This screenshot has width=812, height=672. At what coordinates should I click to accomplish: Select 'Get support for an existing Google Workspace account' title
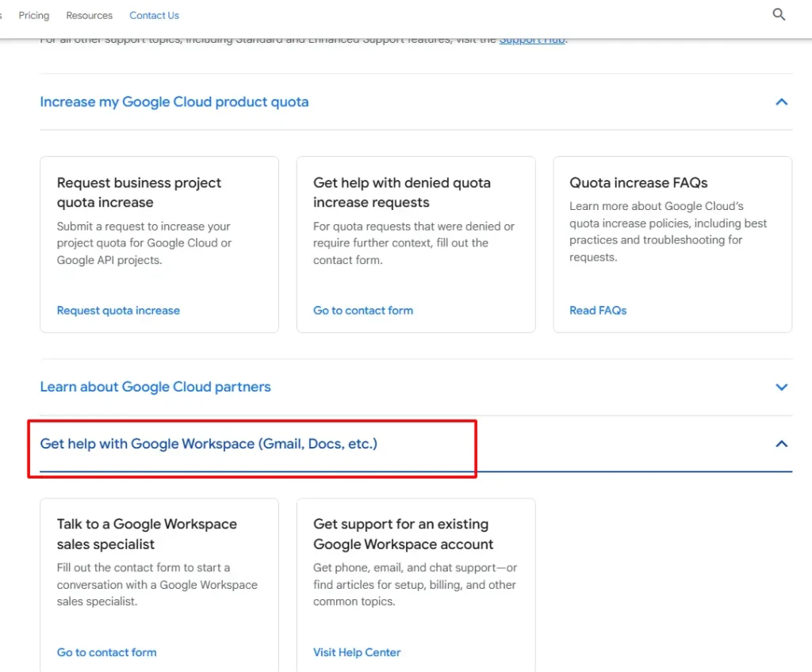[403, 534]
